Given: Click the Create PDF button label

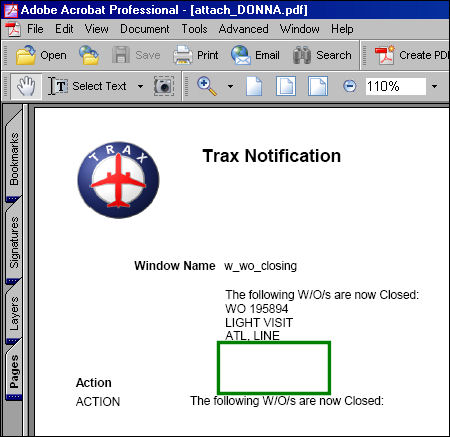Looking at the screenshot, I should pos(424,55).
